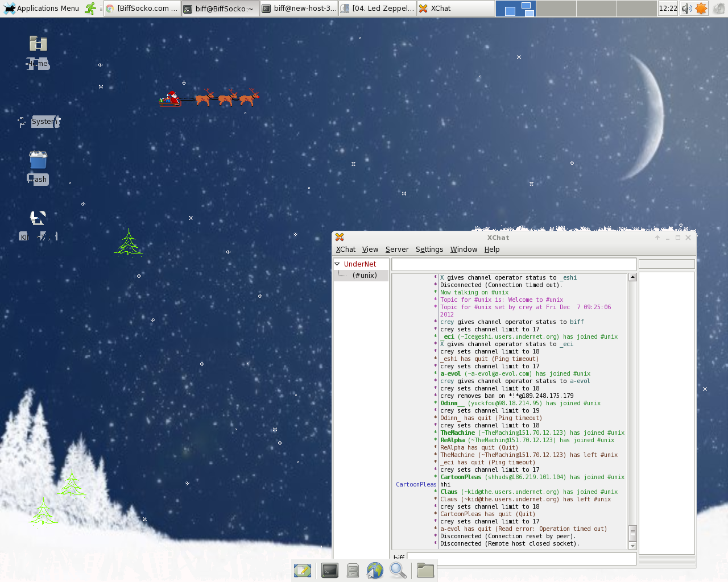Click the scrollbar up arrow in chat pane

point(632,277)
